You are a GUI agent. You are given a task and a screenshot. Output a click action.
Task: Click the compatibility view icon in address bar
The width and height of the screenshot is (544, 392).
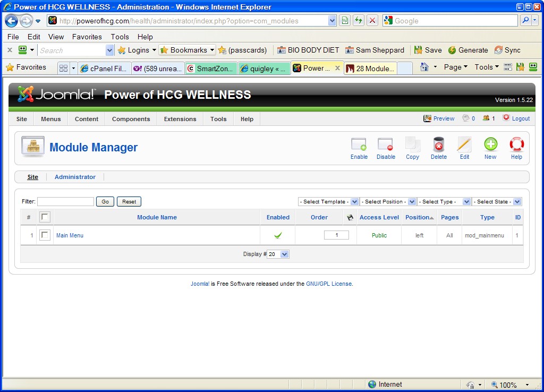(345, 21)
